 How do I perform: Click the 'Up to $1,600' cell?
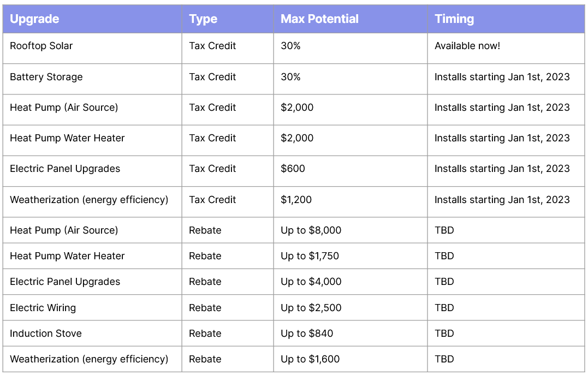(310, 359)
